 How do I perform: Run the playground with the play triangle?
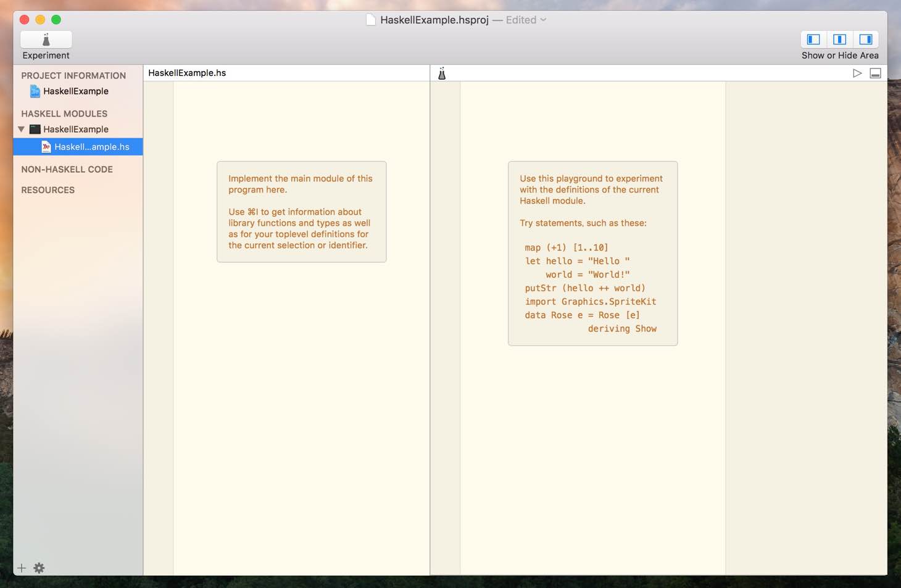pos(857,73)
